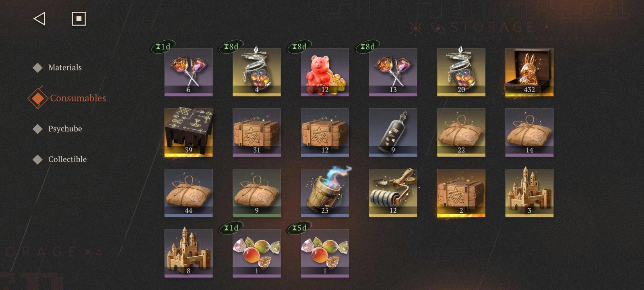Select the candy jar with count 20

[x=461, y=72]
